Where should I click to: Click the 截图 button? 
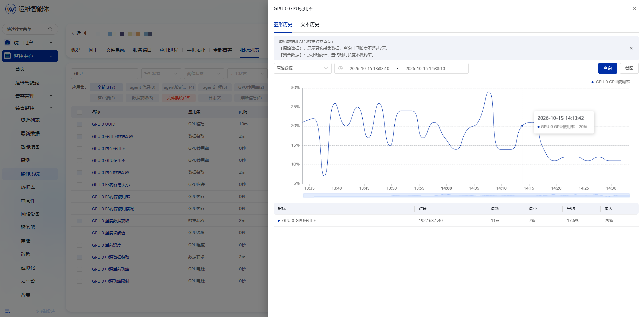[629, 68]
